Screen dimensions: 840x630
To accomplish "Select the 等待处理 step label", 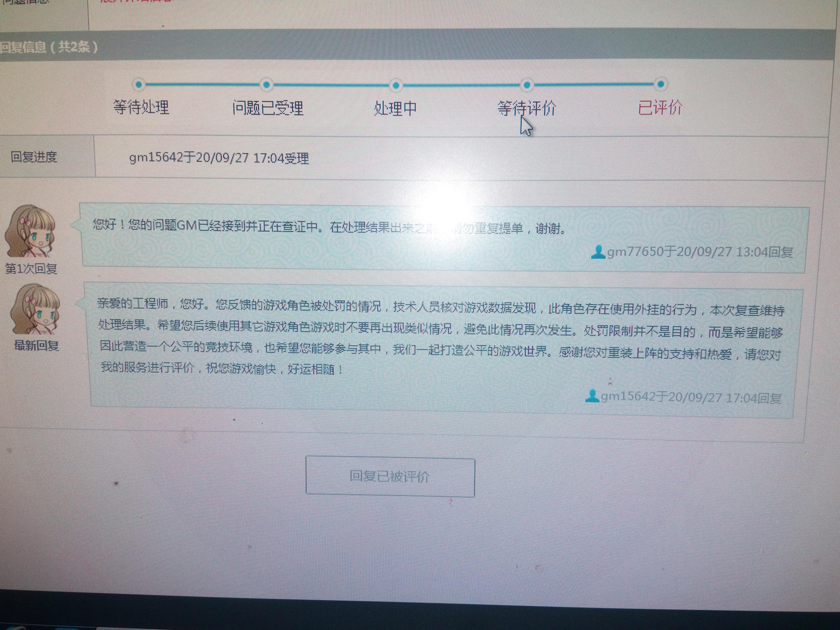I will 141,107.
